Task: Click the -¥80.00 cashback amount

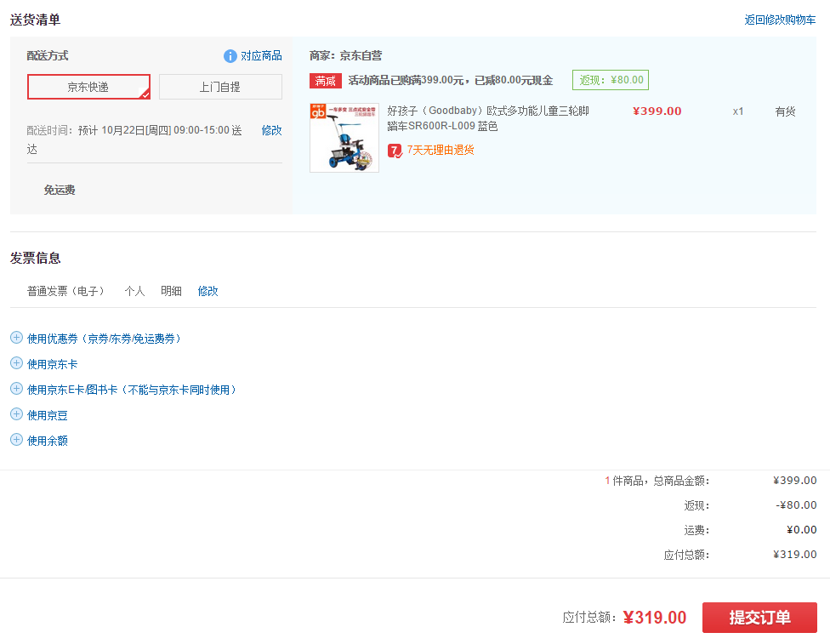Action: pyautogui.click(x=796, y=505)
